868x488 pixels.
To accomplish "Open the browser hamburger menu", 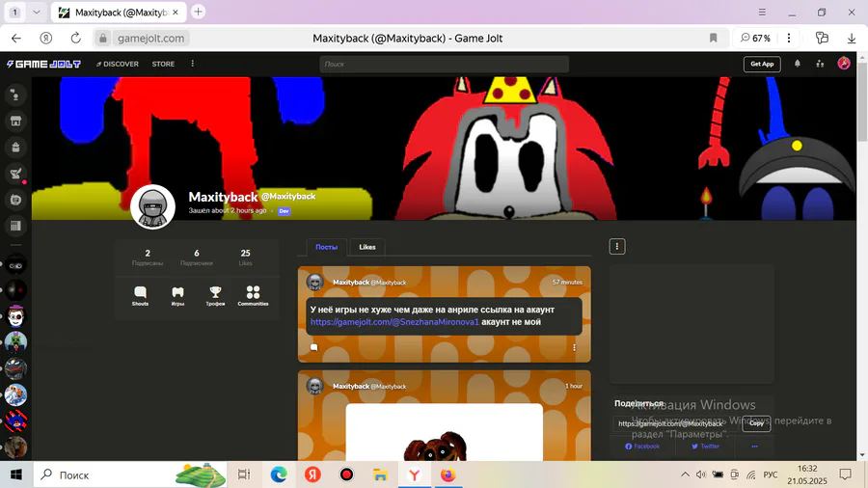I will point(762,13).
